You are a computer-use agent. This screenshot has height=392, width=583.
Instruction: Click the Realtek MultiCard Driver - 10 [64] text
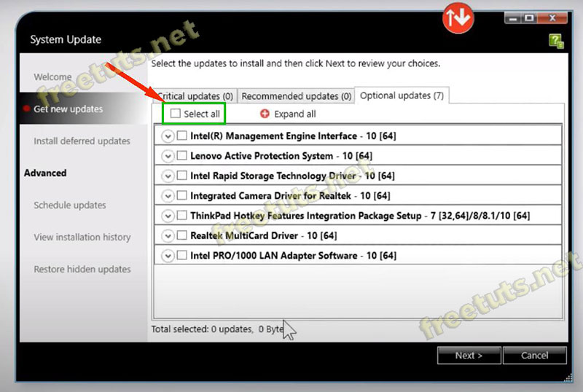point(264,235)
